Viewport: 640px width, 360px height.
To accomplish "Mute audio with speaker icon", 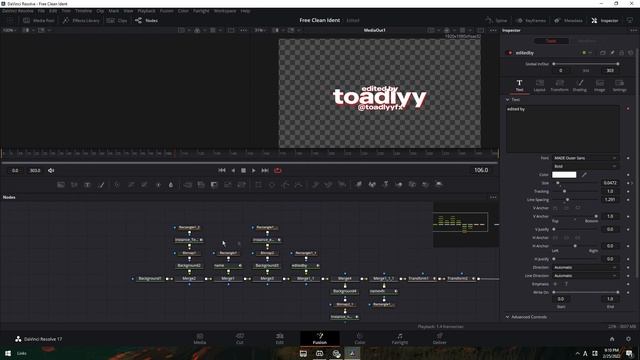I will (x=51, y=170).
